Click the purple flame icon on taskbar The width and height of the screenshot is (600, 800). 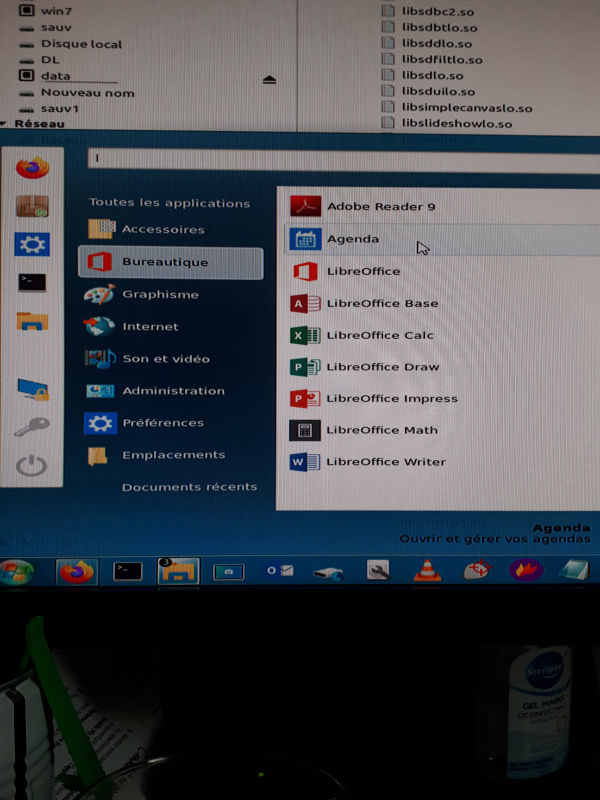(x=526, y=570)
